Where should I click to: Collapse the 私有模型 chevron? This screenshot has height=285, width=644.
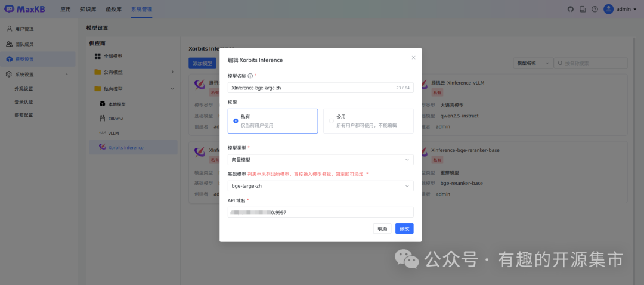coord(172,89)
